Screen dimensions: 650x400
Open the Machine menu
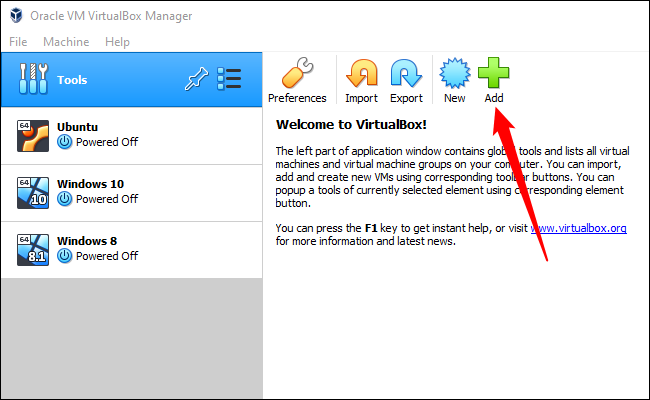(x=66, y=42)
